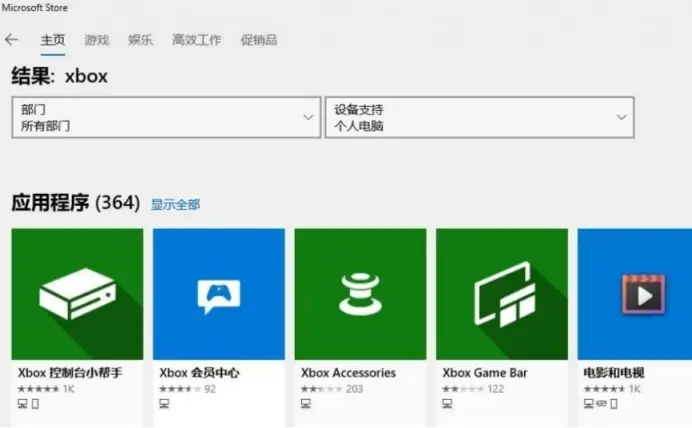
Task: Click the 电影和电视 title text
Action: pos(614,373)
